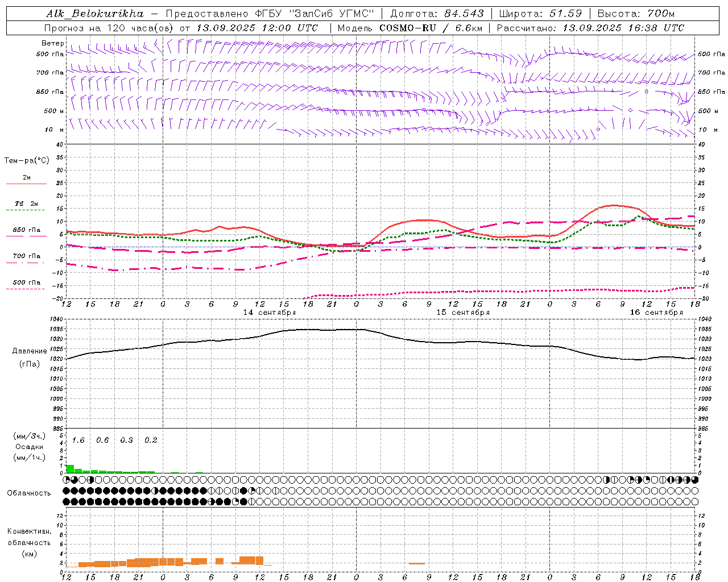
Task: Click calculation time 13.09.2025 16:38 UTC
Action: (x=623, y=28)
